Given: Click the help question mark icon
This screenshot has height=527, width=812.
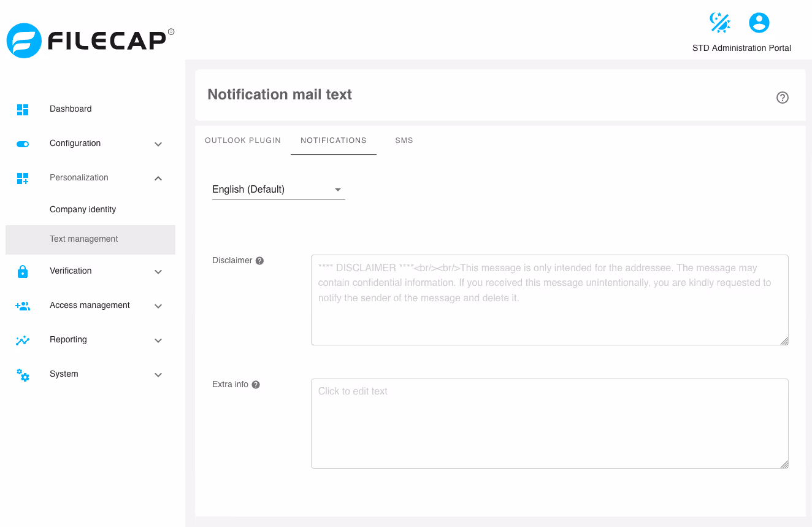Looking at the screenshot, I should coord(783,98).
